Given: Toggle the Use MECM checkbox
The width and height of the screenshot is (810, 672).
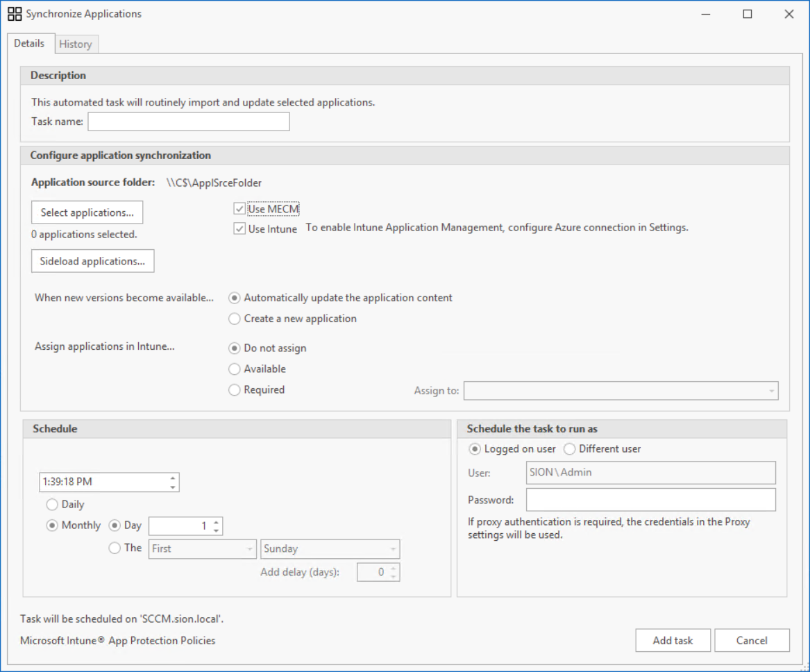Looking at the screenshot, I should tap(239, 209).
